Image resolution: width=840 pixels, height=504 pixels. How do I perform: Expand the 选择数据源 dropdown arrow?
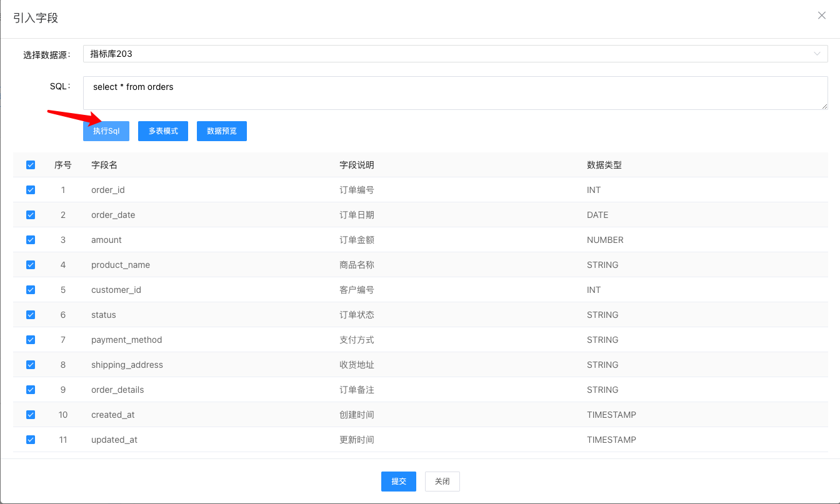pos(817,54)
